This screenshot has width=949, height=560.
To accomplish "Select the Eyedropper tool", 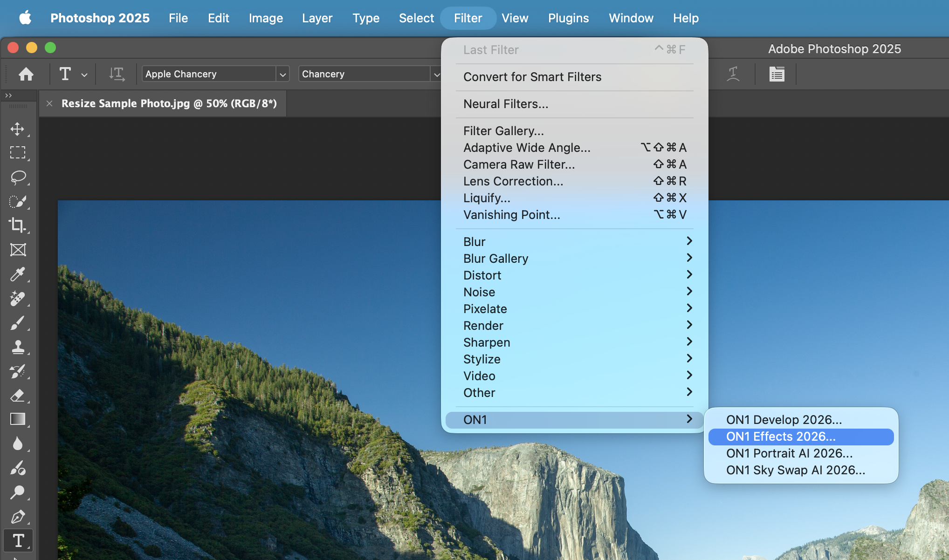I will (18, 274).
